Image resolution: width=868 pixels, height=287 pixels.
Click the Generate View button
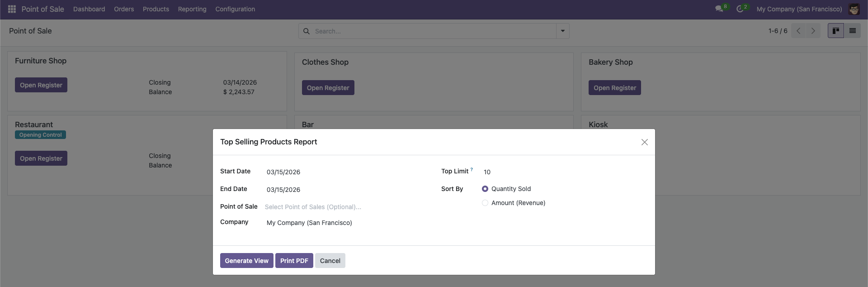tap(247, 261)
